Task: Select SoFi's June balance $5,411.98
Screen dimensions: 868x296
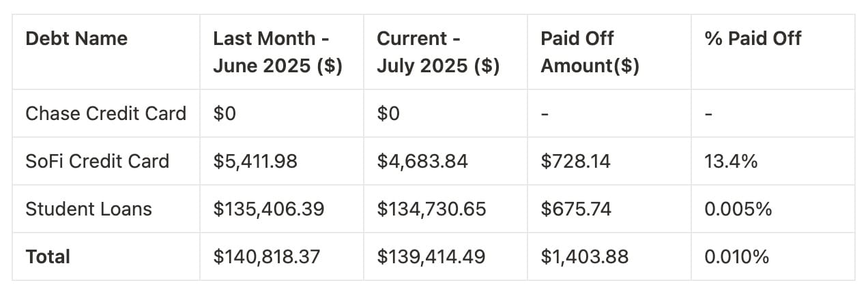Action: 255,161
